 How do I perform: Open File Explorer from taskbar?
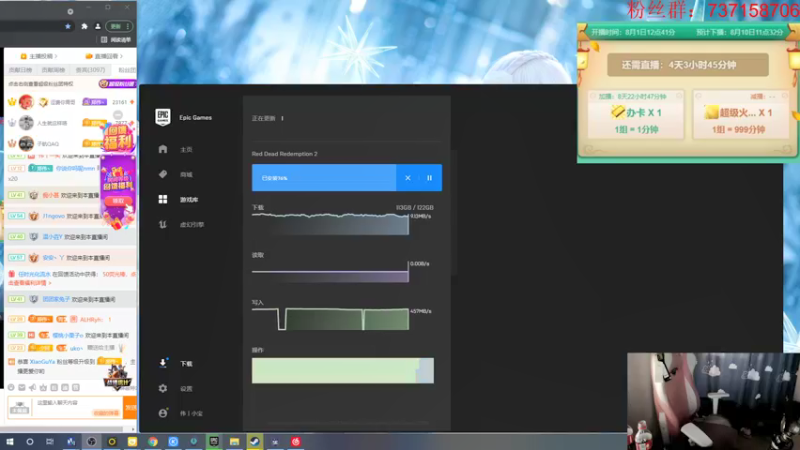coord(234,441)
